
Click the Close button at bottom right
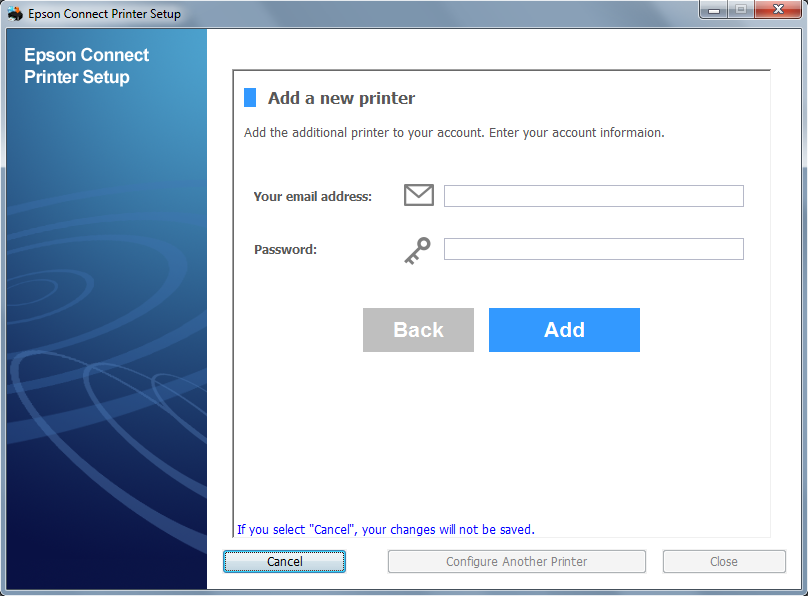click(723, 562)
